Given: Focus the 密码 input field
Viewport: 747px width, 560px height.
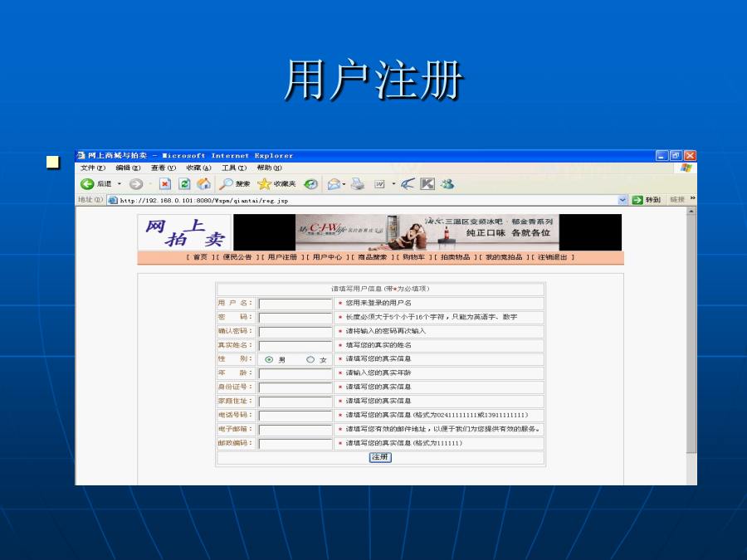Looking at the screenshot, I should click(x=295, y=318).
